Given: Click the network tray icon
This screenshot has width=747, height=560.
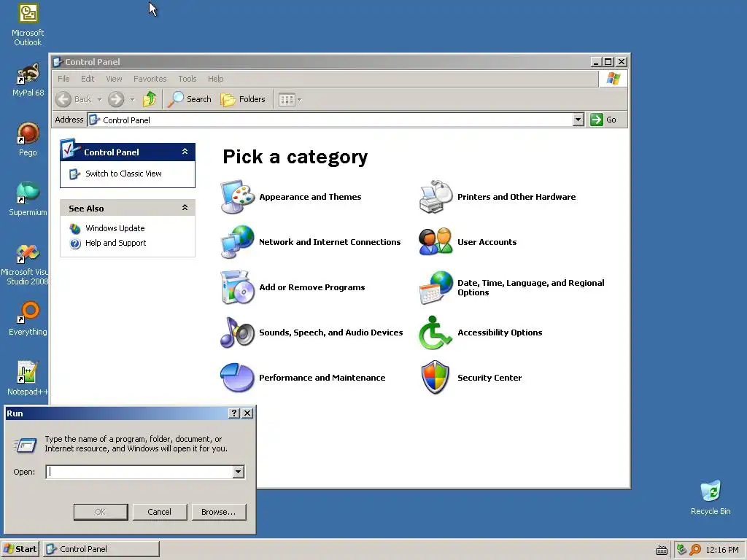Looking at the screenshot, I should pyautogui.click(x=681, y=549).
